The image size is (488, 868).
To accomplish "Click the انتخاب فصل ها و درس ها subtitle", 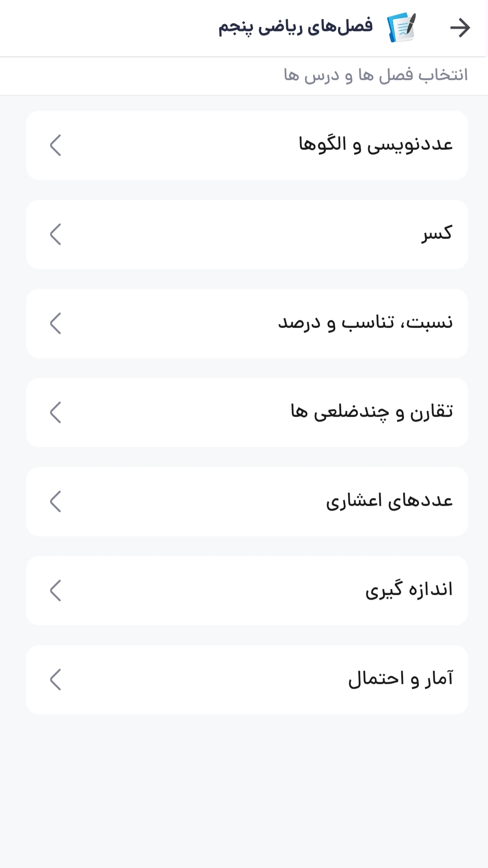I will pyautogui.click(x=375, y=75).
